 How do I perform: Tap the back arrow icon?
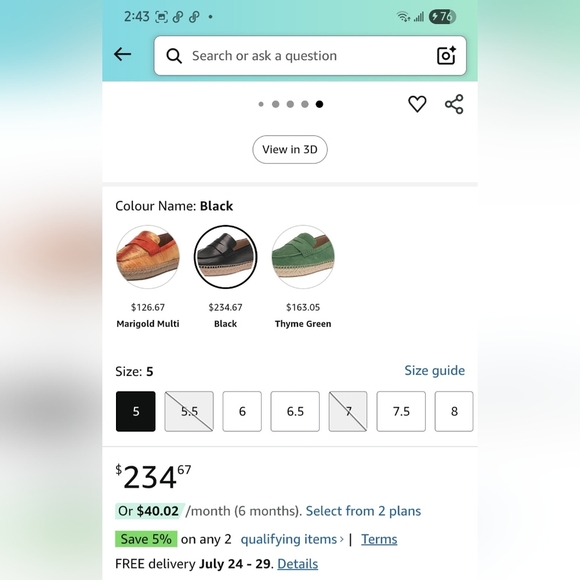coord(122,54)
